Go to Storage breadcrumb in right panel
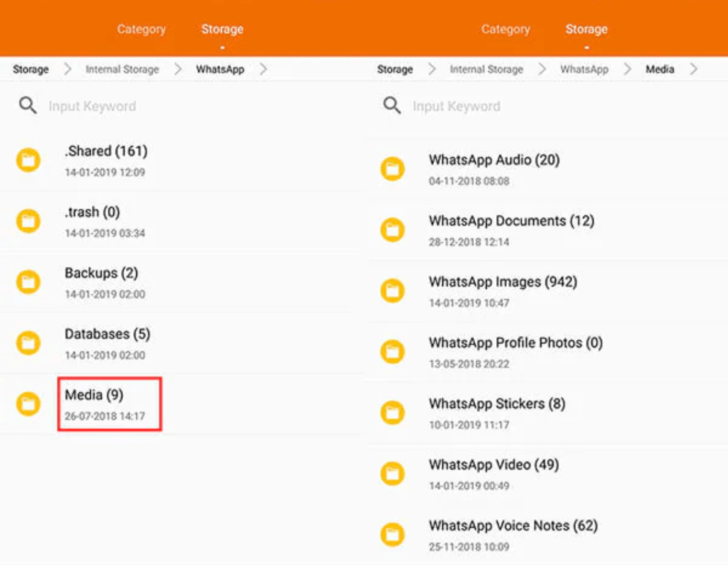Image resolution: width=728 pixels, height=566 pixels. [x=395, y=69]
